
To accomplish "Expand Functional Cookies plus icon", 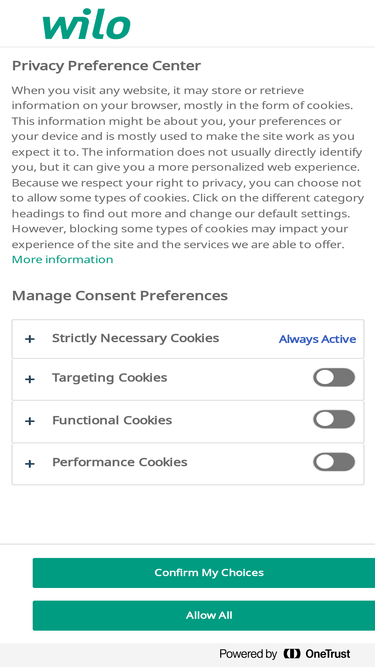I will click(29, 421).
